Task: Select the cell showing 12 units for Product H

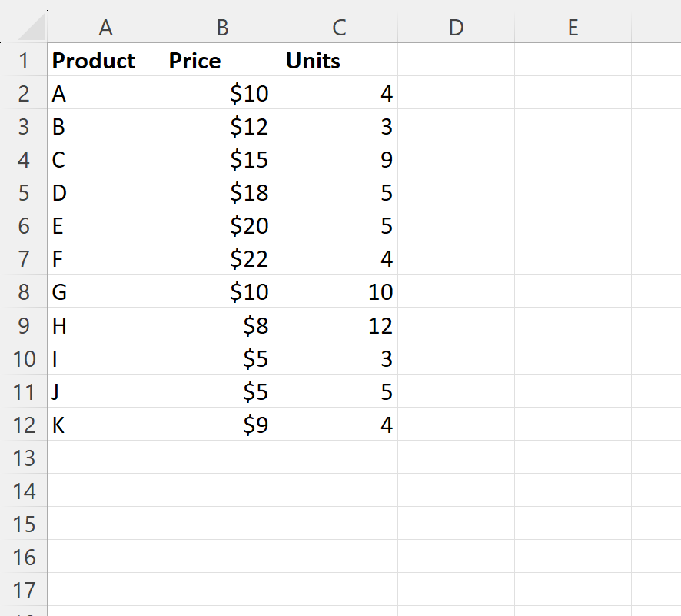Action: pyautogui.click(x=339, y=325)
